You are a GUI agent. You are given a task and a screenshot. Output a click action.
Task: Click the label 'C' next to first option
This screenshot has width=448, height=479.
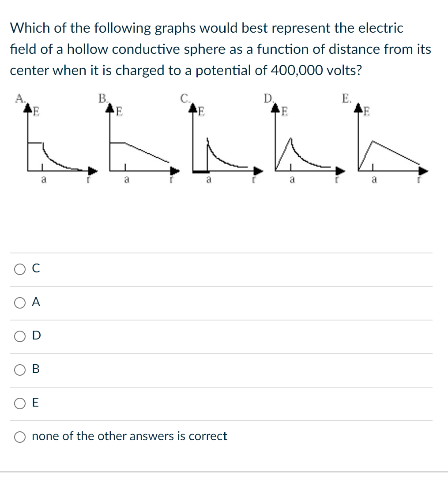pos(36,268)
